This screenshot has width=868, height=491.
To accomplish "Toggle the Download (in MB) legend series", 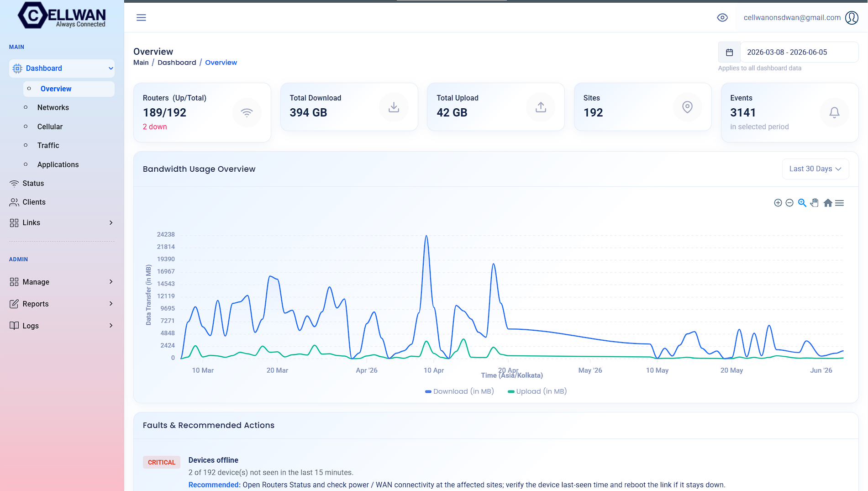I will click(459, 391).
